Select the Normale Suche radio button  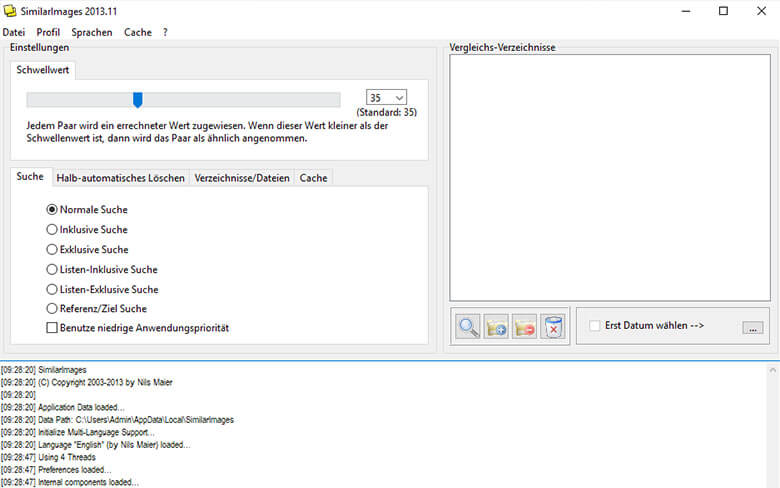coord(52,210)
